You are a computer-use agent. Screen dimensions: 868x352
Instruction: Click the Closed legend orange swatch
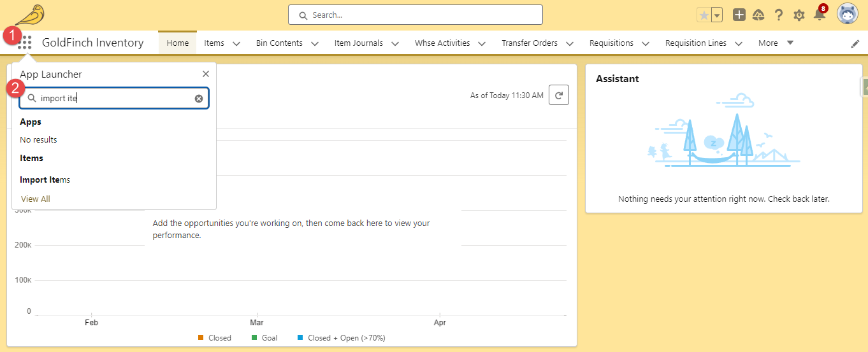pyautogui.click(x=201, y=337)
